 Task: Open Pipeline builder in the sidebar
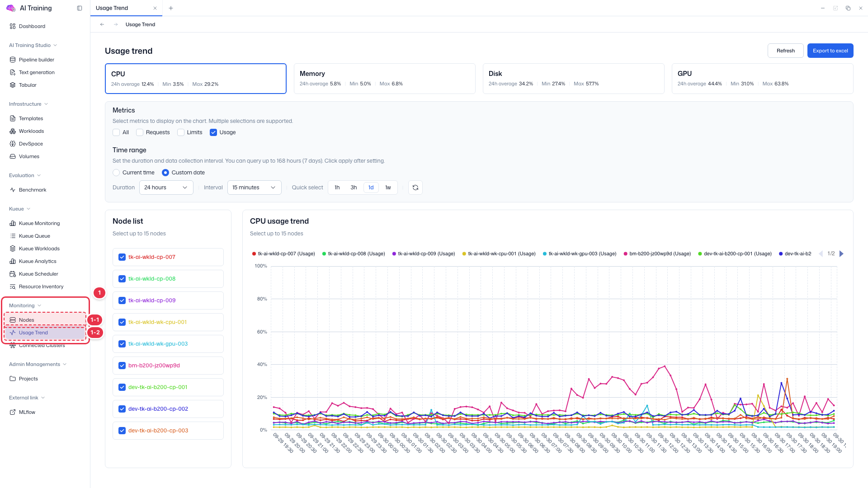pos(37,60)
